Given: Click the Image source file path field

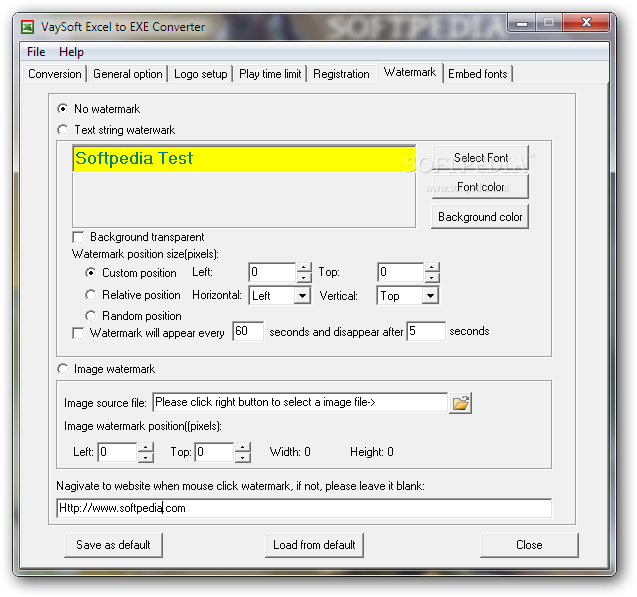Looking at the screenshot, I should coord(300,402).
